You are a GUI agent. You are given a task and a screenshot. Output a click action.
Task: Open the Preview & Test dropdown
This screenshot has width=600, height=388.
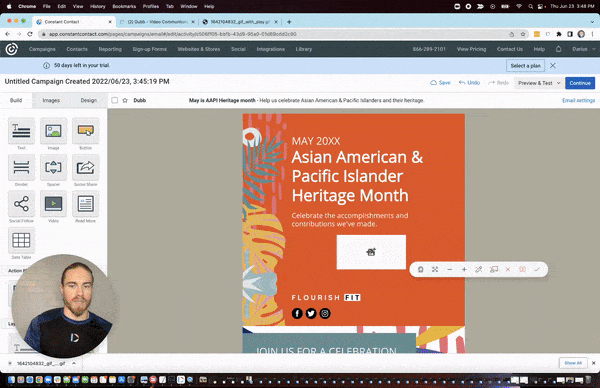point(540,83)
